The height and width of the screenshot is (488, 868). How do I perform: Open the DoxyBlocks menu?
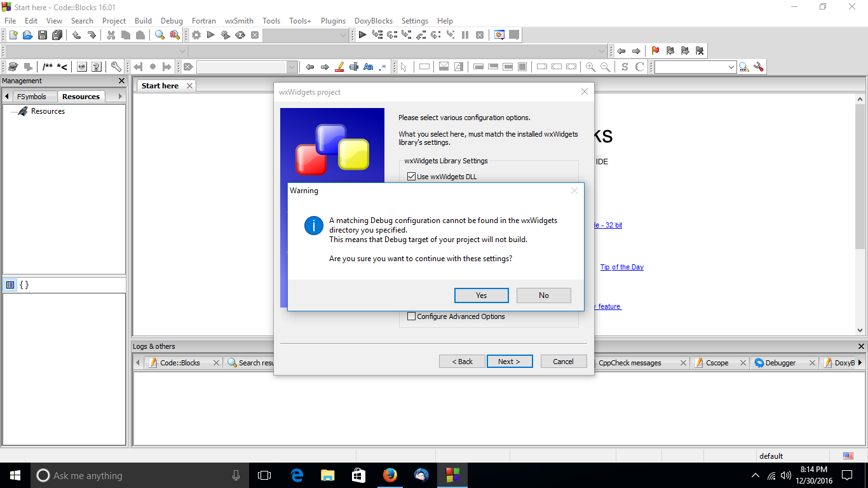(374, 21)
